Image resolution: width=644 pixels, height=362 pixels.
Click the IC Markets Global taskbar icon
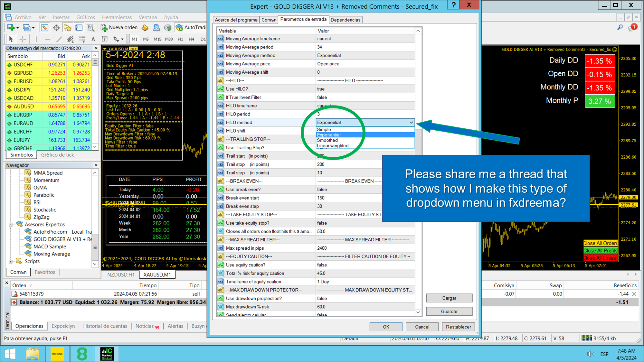(107, 354)
